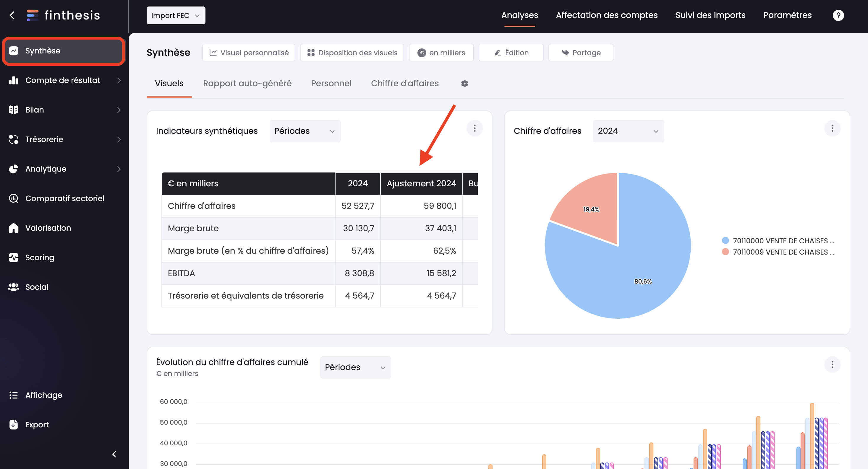The image size is (868, 469).
Task: Switch to Rapport auto-généré tab
Action: coord(247,84)
